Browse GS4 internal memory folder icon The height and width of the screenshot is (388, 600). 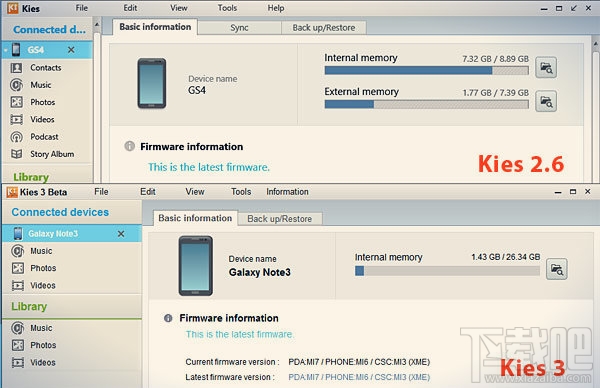[546, 68]
